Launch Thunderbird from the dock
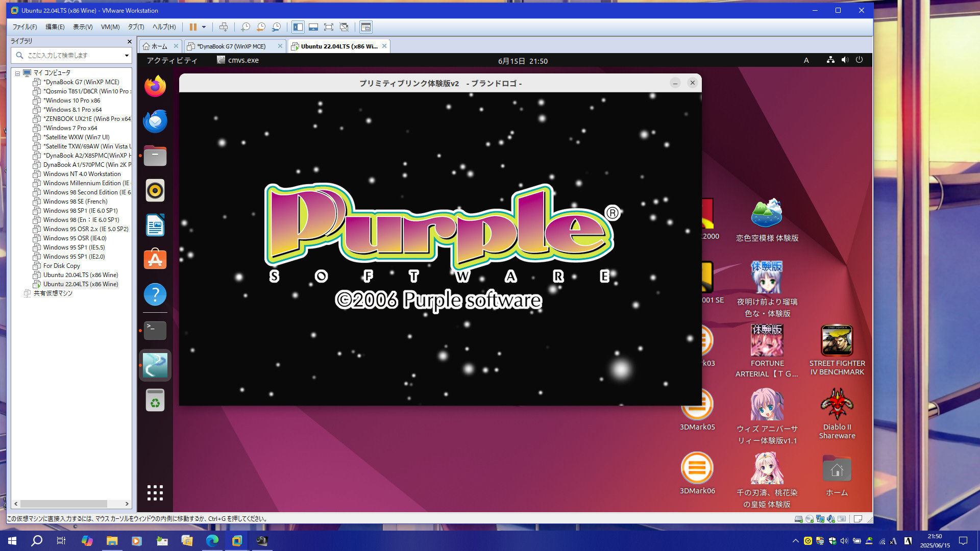The height and width of the screenshot is (551, 980). point(155,121)
